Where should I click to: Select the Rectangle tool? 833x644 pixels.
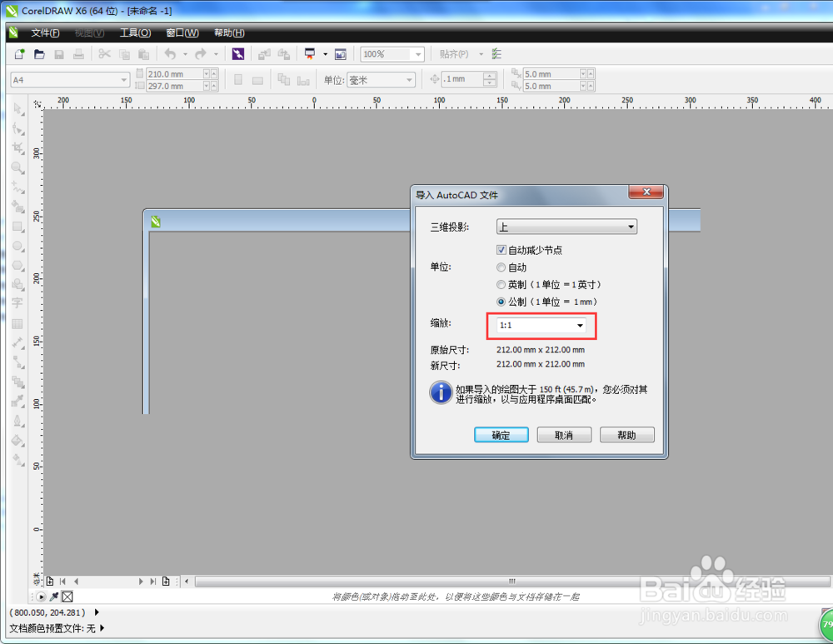[x=18, y=227]
